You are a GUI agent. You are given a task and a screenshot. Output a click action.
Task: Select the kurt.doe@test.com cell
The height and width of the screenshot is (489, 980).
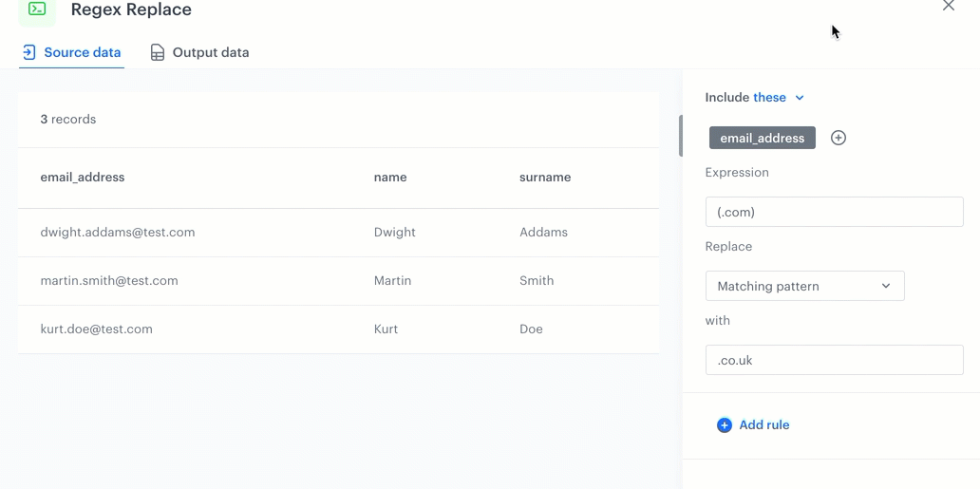coord(96,329)
